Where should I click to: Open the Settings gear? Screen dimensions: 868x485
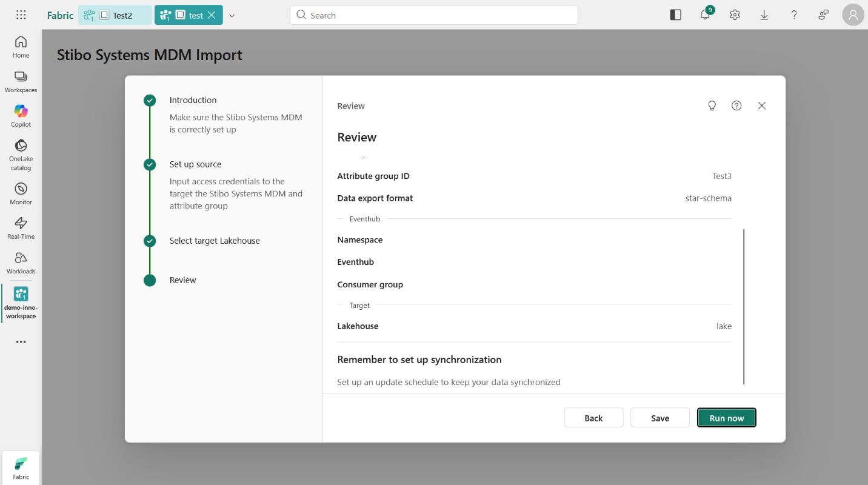[x=734, y=15]
